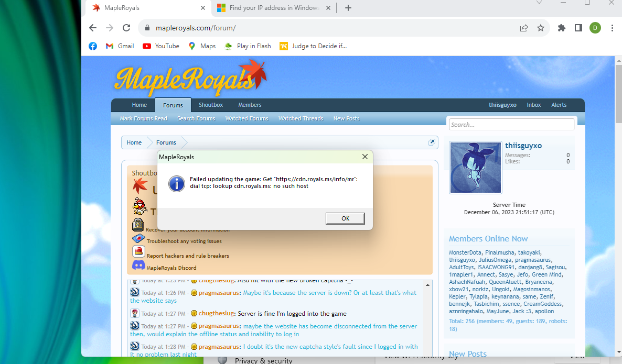Open the YouTube bookmark
This screenshot has height=364, width=622.
click(161, 46)
